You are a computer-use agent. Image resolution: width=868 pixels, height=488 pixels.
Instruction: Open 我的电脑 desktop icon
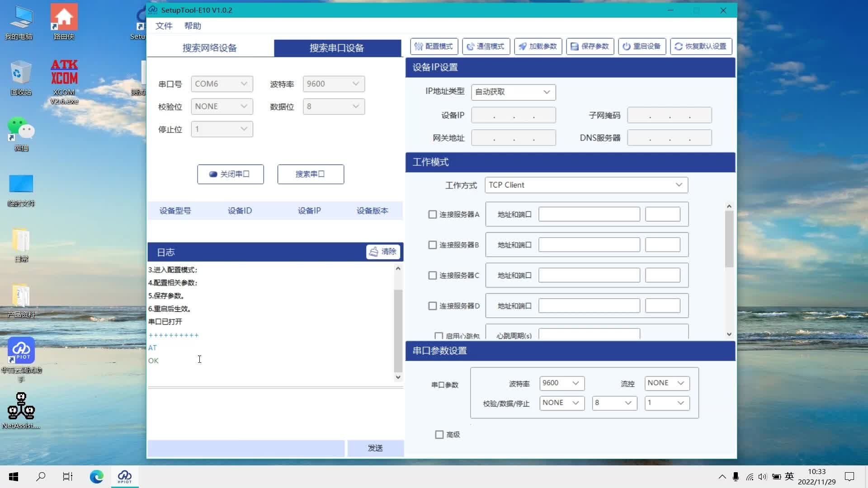(x=19, y=22)
